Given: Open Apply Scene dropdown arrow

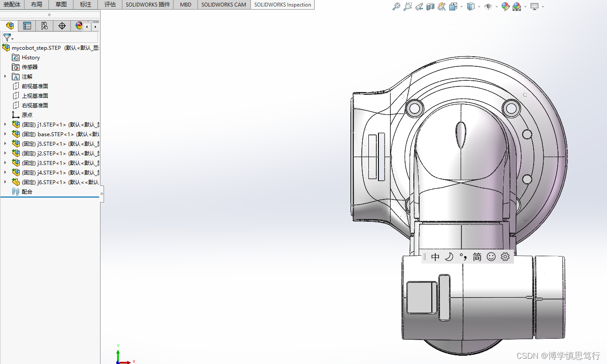Looking at the screenshot, I should tap(525, 7).
